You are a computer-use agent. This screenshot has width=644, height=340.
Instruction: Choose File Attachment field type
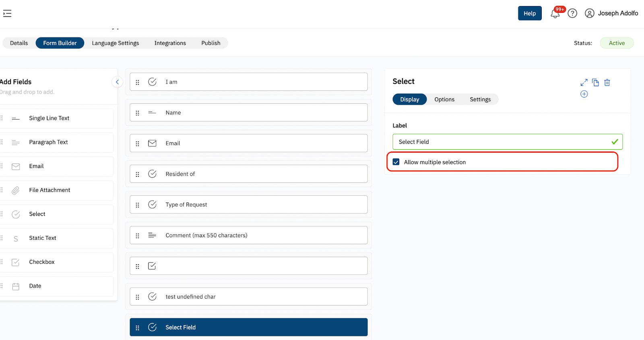56,190
